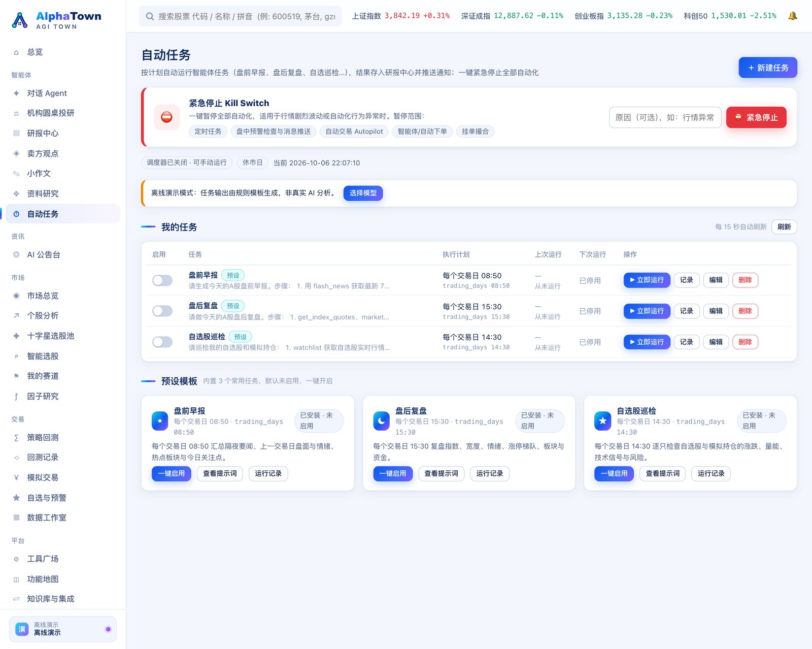
Task: Click the red 紧急停止 button
Action: [756, 117]
